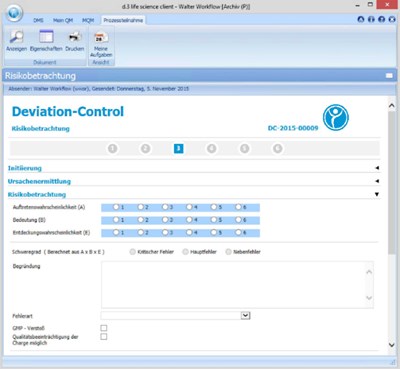Select Bedeutung (B) value 4
Image resolution: width=400 pixels, height=369 pixels.
tap(189, 220)
